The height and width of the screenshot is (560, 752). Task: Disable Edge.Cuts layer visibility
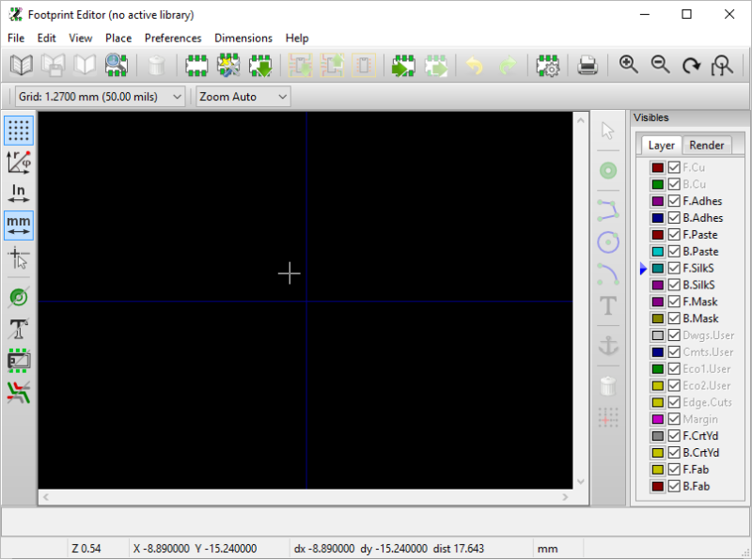click(674, 402)
